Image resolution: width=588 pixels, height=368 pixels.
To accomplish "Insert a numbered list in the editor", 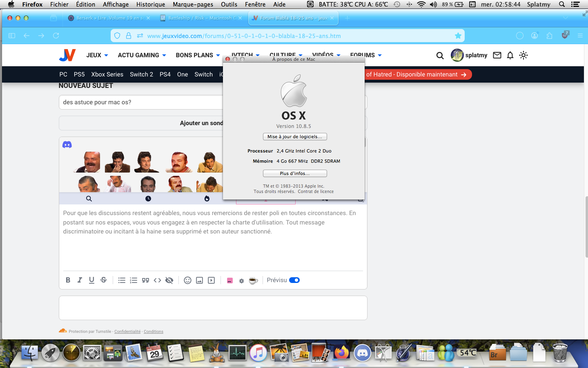I will [x=134, y=280].
